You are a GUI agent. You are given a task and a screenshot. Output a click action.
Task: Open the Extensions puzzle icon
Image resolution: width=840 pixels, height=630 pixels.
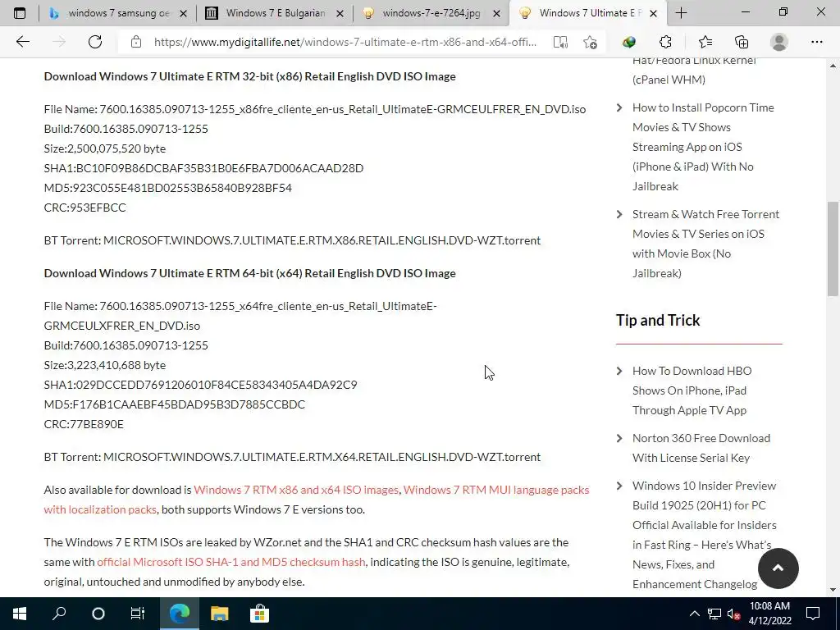(x=665, y=42)
